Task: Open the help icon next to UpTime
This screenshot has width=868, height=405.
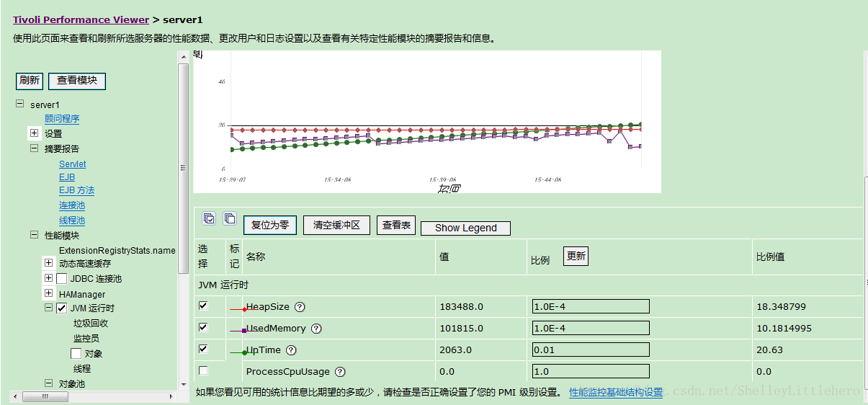Action: tap(291, 350)
